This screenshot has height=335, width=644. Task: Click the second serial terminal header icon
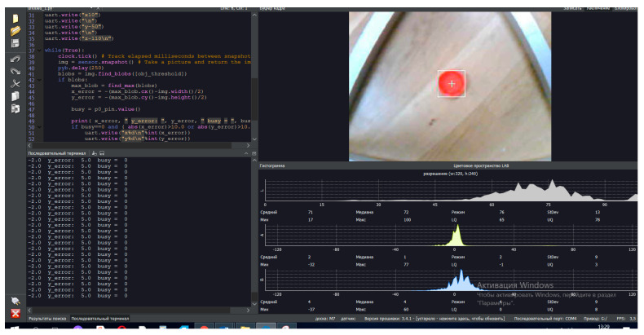tap(101, 153)
